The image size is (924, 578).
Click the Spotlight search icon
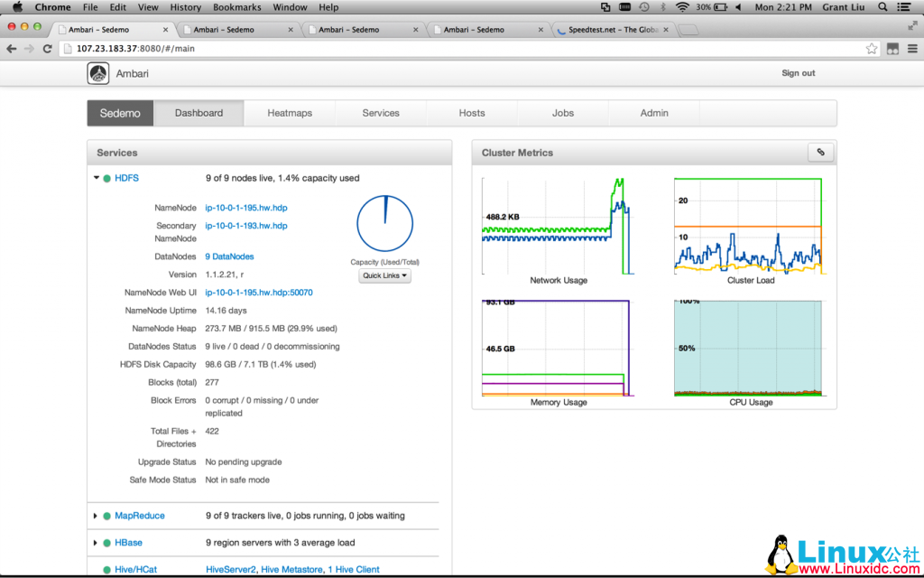click(x=882, y=6)
